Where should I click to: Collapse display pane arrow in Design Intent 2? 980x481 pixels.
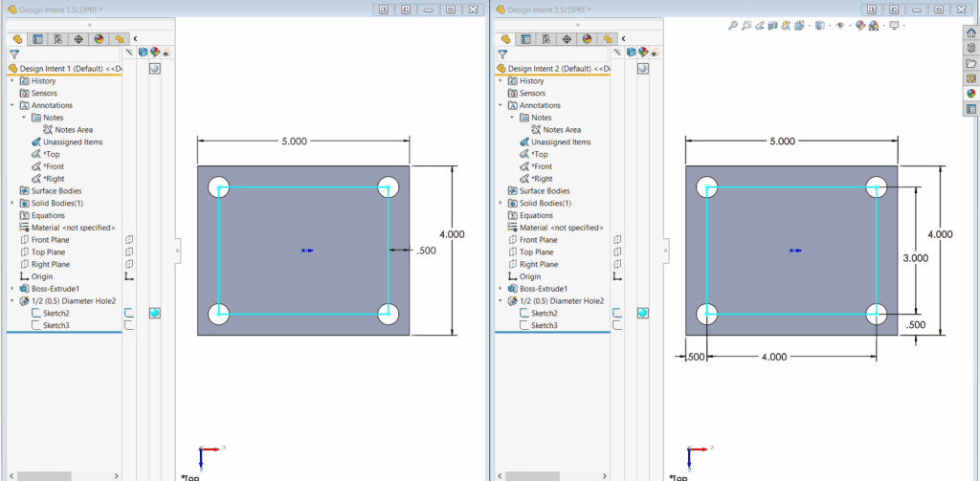click(x=624, y=39)
